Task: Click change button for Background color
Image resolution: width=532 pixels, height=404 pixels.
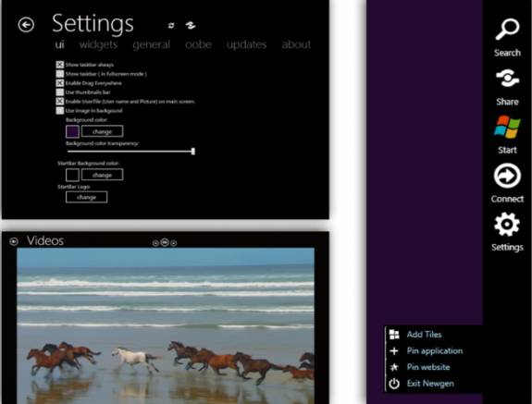Action: (102, 131)
